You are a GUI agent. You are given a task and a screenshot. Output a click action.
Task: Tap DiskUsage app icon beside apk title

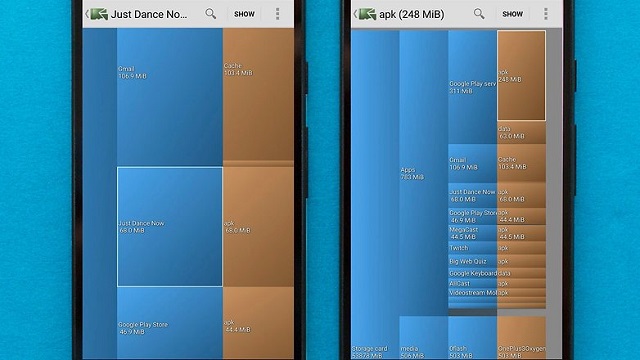pyautogui.click(x=367, y=14)
